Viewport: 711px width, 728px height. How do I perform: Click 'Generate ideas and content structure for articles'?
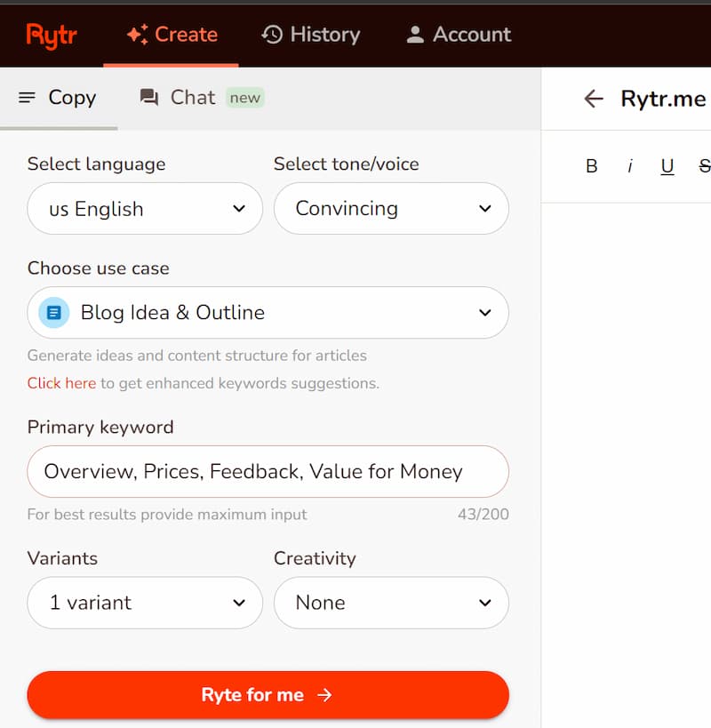[x=197, y=356]
